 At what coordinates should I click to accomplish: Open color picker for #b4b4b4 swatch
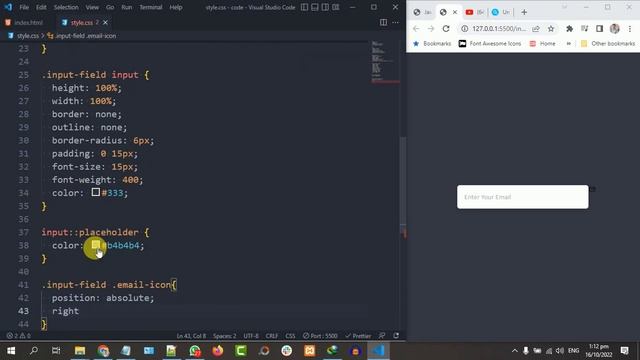point(96,245)
